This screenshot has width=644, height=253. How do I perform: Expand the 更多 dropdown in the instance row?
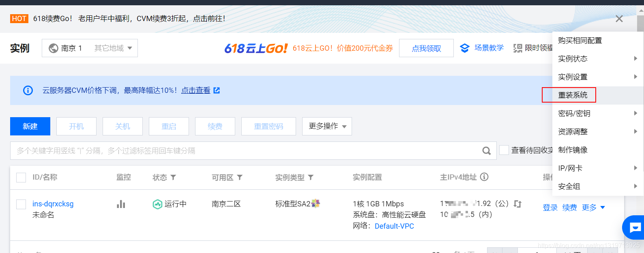pyautogui.click(x=593, y=208)
